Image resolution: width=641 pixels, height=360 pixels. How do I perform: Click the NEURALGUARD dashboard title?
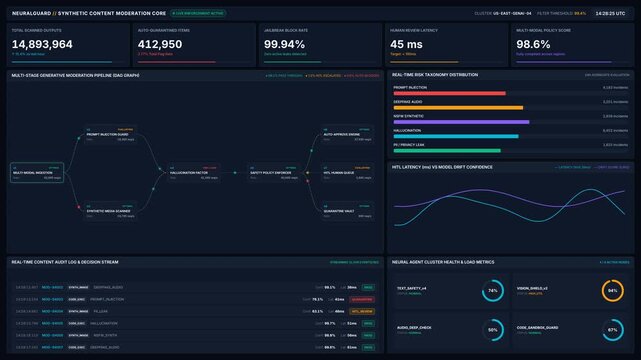coord(89,13)
